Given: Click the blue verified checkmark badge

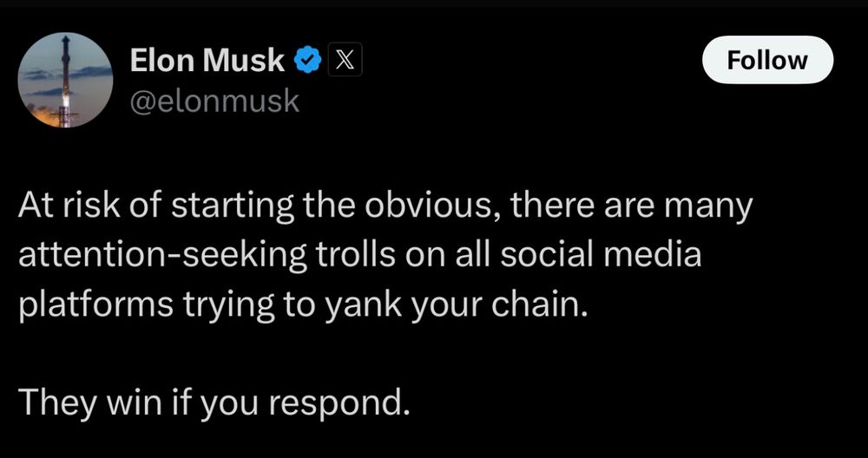Looking at the screenshot, I should click(308, 60).
